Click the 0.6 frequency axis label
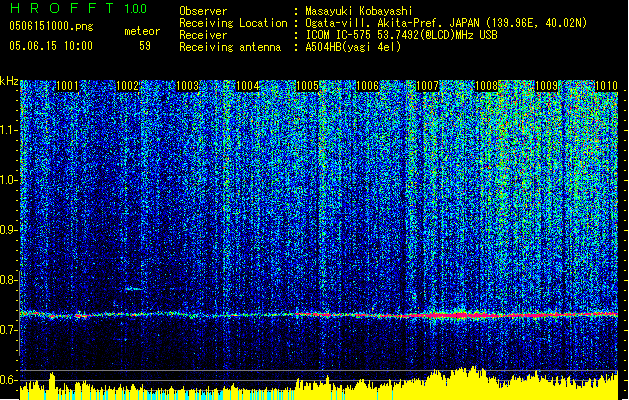Viewport: 629px width, 400px height. click(x=9, y=379)
